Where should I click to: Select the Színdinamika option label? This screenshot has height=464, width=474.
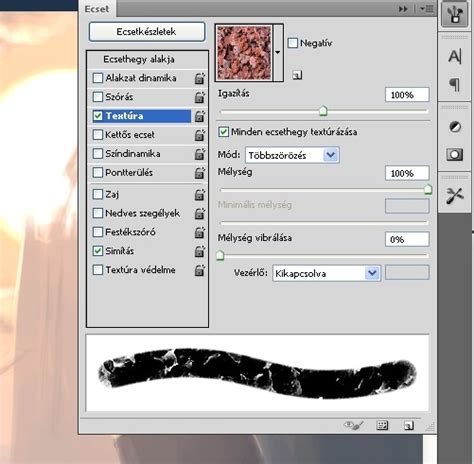[x=133, y=154]
